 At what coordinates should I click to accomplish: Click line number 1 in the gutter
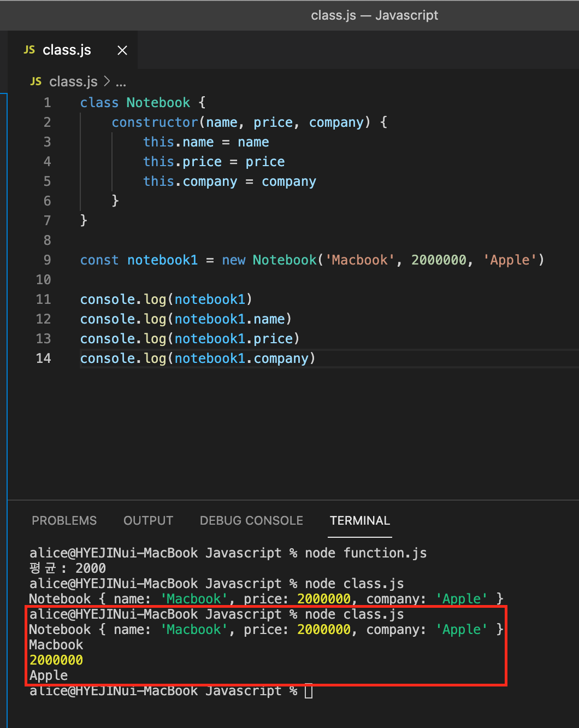point(48,103)
